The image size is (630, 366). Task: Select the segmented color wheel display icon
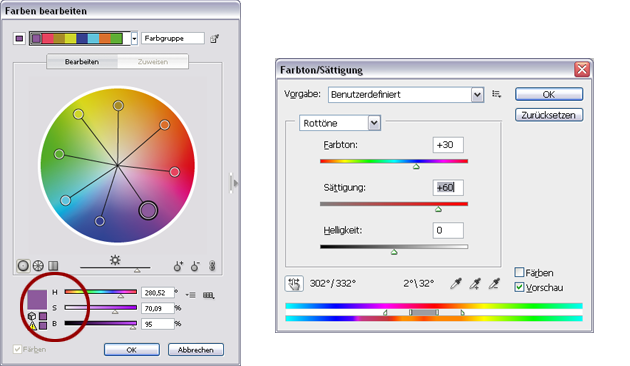pos(38,266)
